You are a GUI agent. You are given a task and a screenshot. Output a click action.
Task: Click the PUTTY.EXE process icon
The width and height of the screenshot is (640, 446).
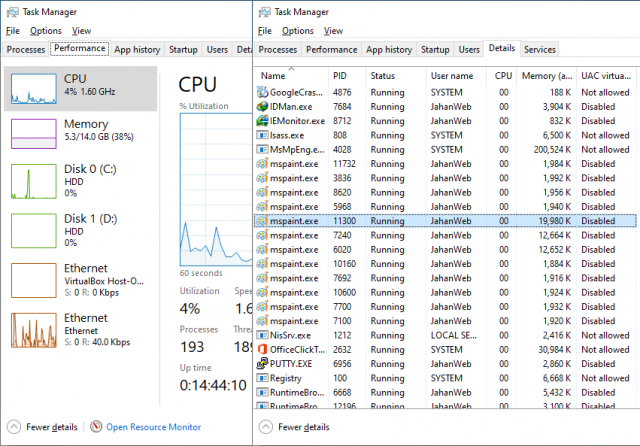click(x=262, y=364)
